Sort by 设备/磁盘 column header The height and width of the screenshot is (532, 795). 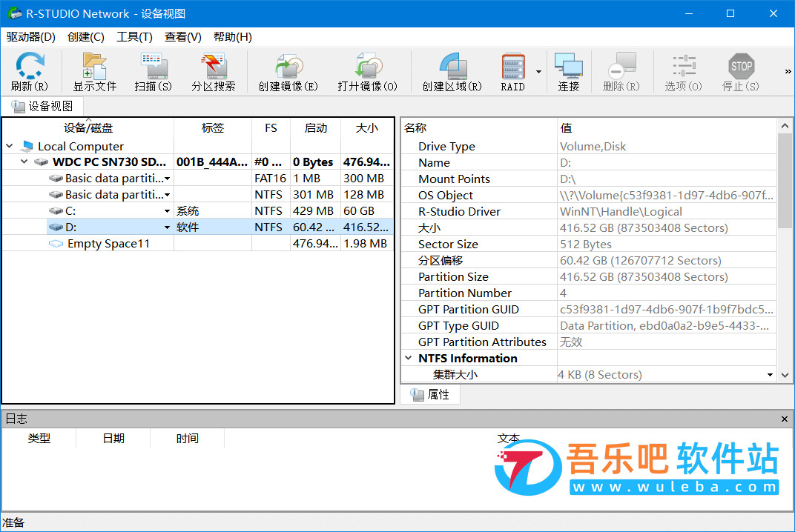(88, 128)
